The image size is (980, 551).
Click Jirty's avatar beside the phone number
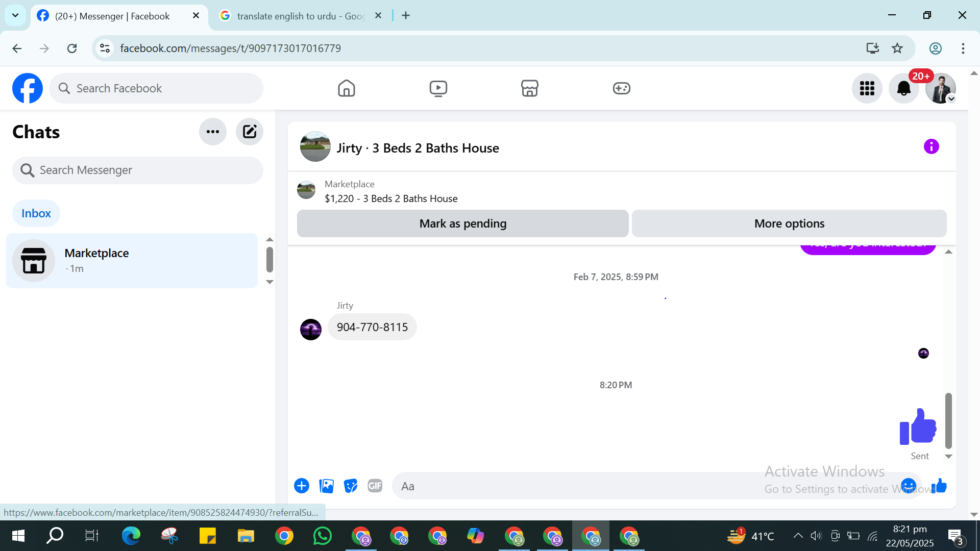311,330
